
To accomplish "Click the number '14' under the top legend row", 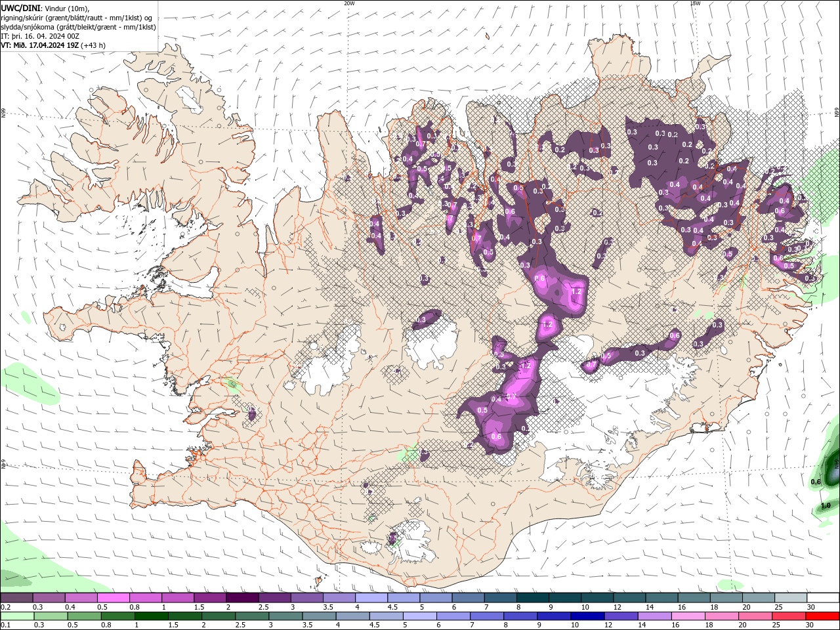I will point(650,607).
